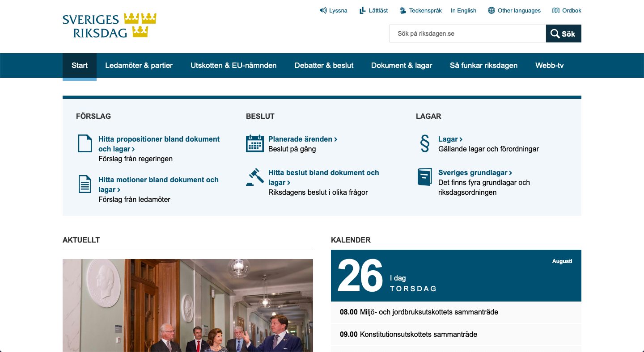Click the calendar icon beside Planerade ärenden

pos(255,143)
